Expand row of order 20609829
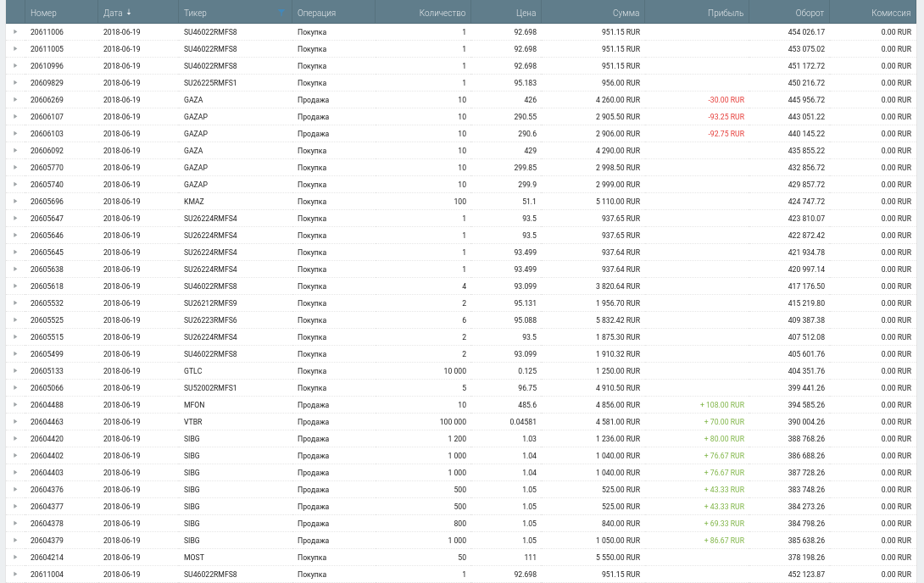 (x=15, y=83)
